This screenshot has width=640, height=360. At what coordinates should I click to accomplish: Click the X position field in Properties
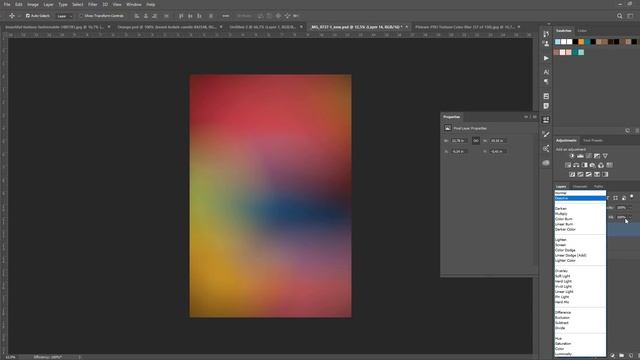tap(459, 151)
